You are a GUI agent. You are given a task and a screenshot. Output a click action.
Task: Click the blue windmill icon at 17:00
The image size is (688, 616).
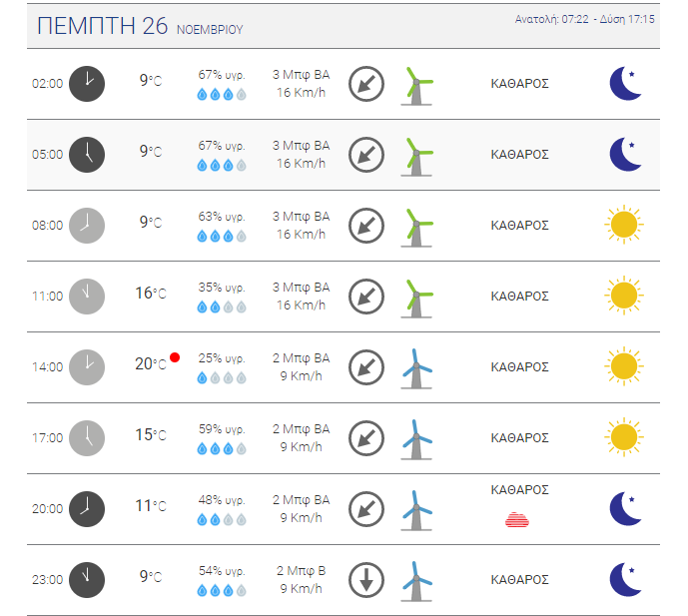[416, 438]
